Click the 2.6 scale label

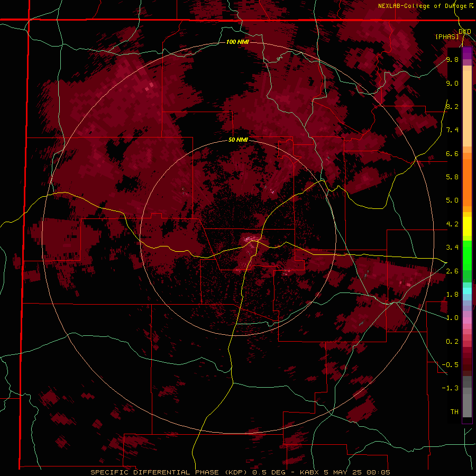452,271
